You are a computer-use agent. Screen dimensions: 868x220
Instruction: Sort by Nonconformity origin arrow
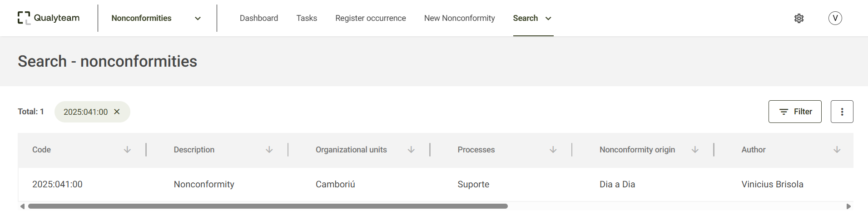point(695,150)
